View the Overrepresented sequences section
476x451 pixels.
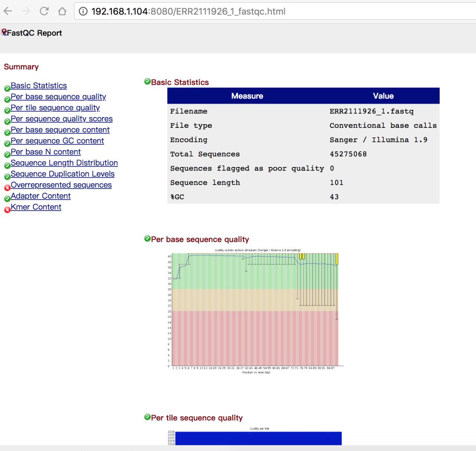[61, 185]
